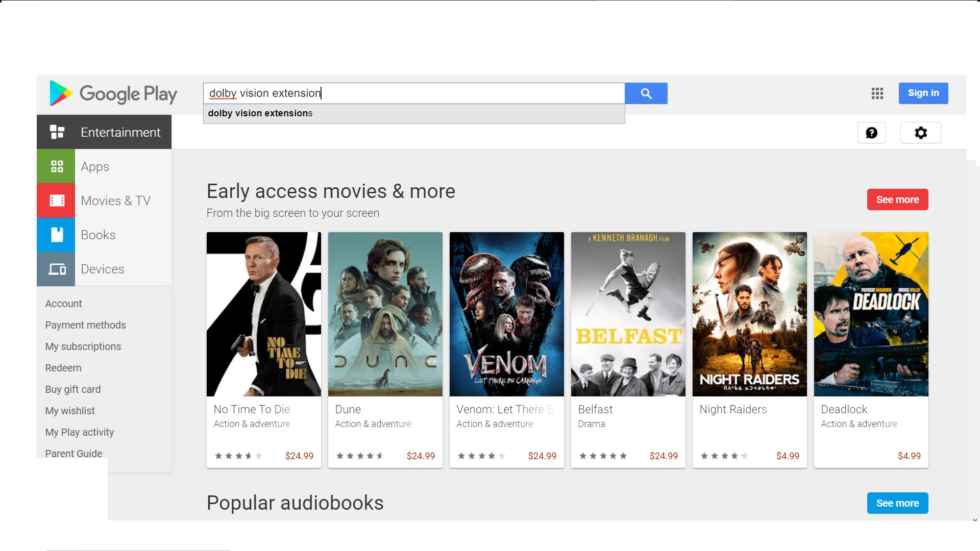
Task: Open the Movies & TV section label
Action: pyautogui.click(x=116, y=201)
